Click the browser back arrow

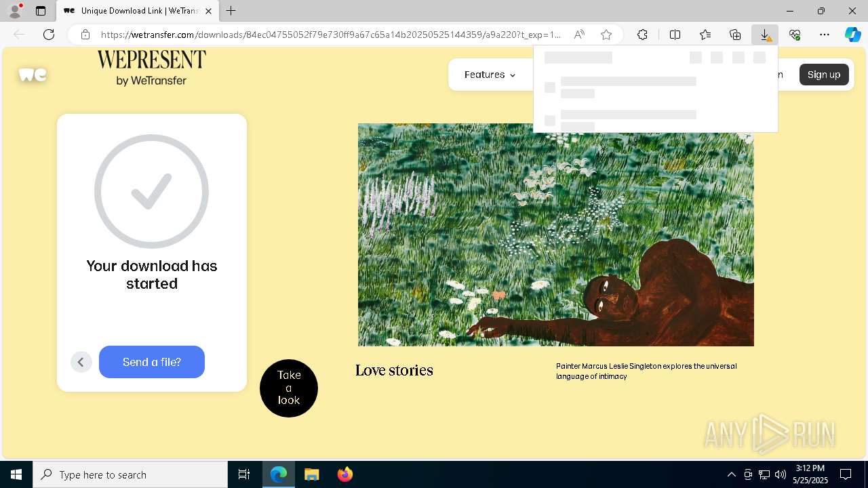coord(19,35)
